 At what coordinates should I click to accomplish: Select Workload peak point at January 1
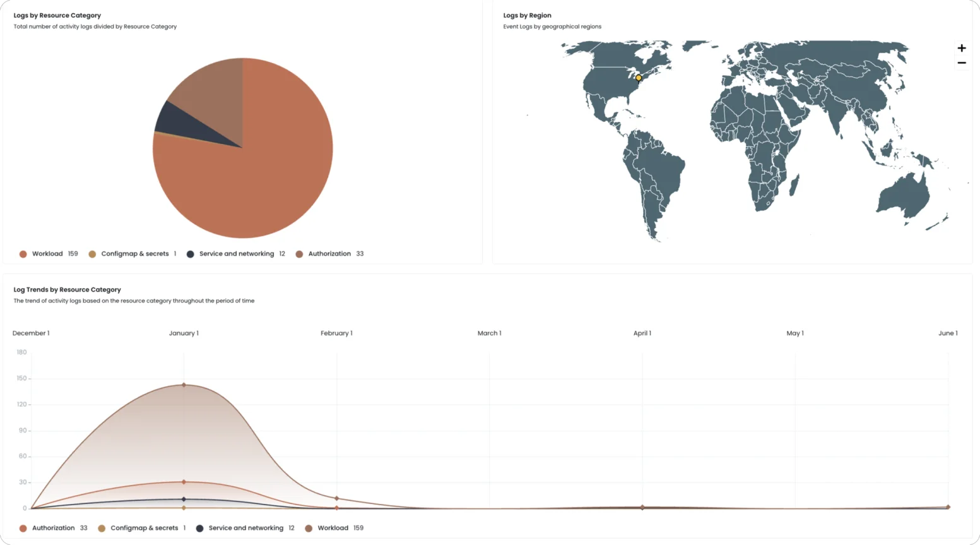pyautogui.click(x=184, y=385)
